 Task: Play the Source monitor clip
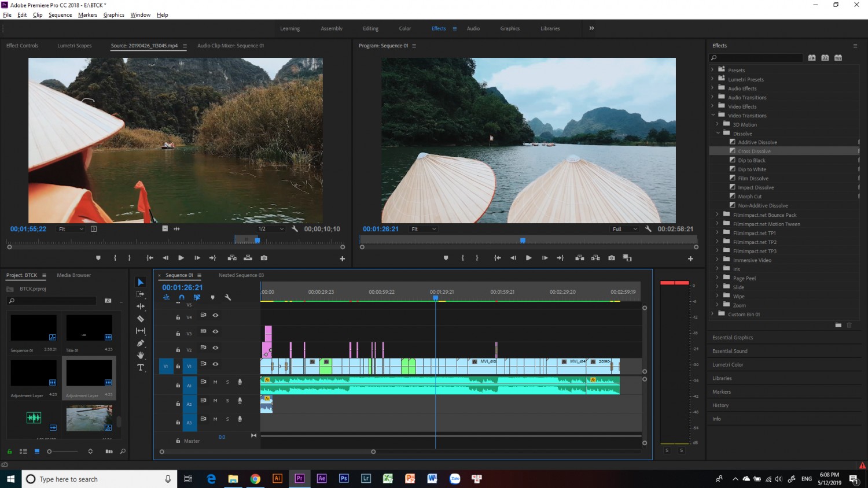(181, 258)
